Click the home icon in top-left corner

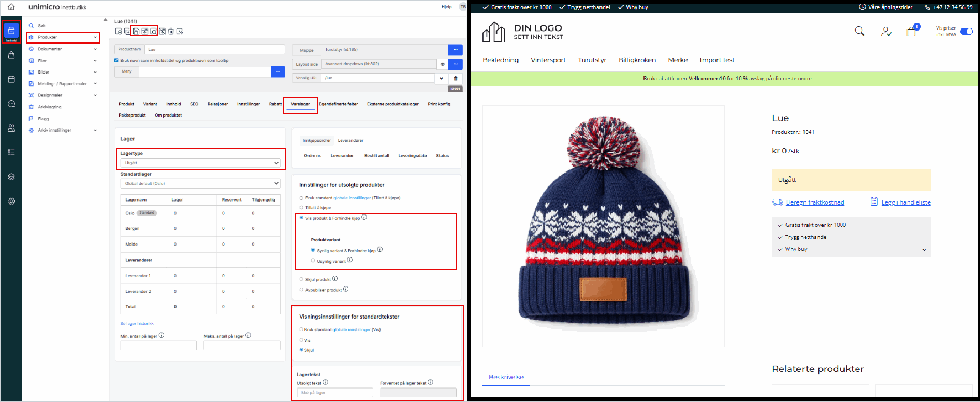coord(11,7)
